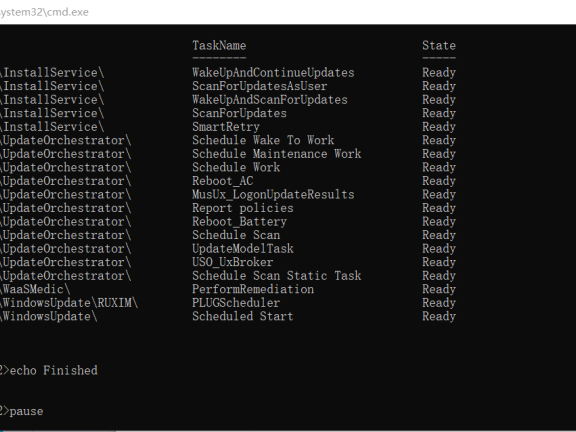The image size is (576, 432).
Task: Select the Reboot_Battery task name
Action: tap(239, 222)
